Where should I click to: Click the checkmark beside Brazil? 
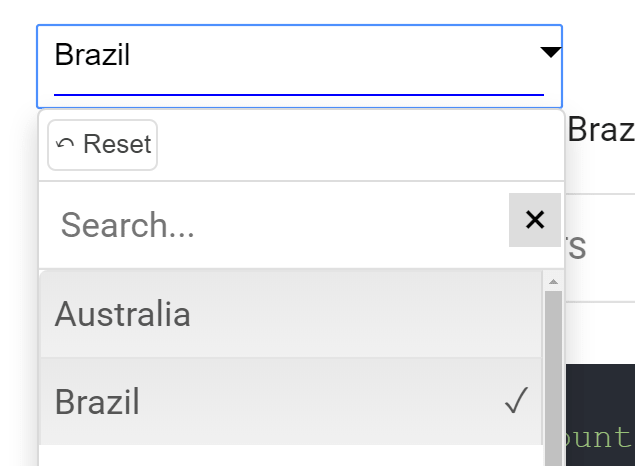pos(516,402)
